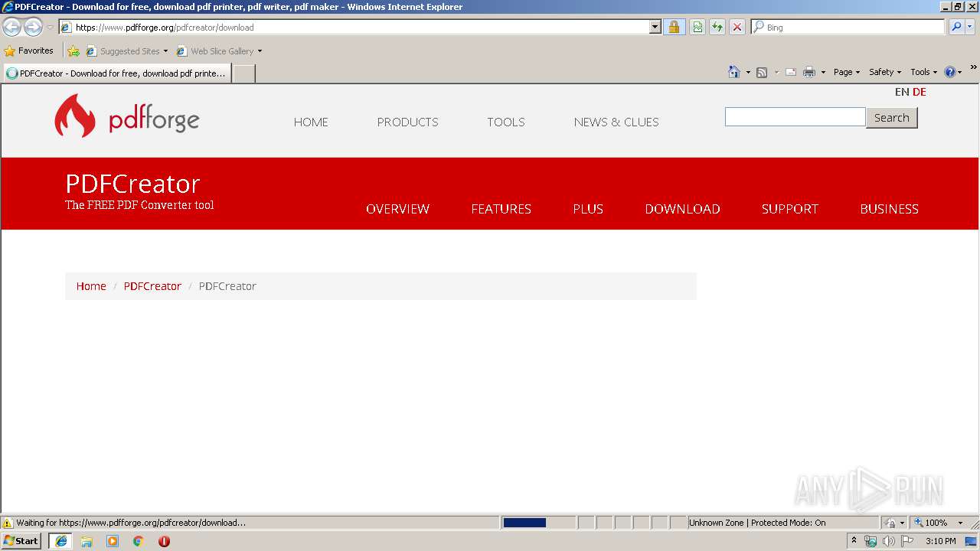The height and width of the screenshot is (551, 980).
Task: Open the DOWNLOAD section tab
Action: (682, 209)
